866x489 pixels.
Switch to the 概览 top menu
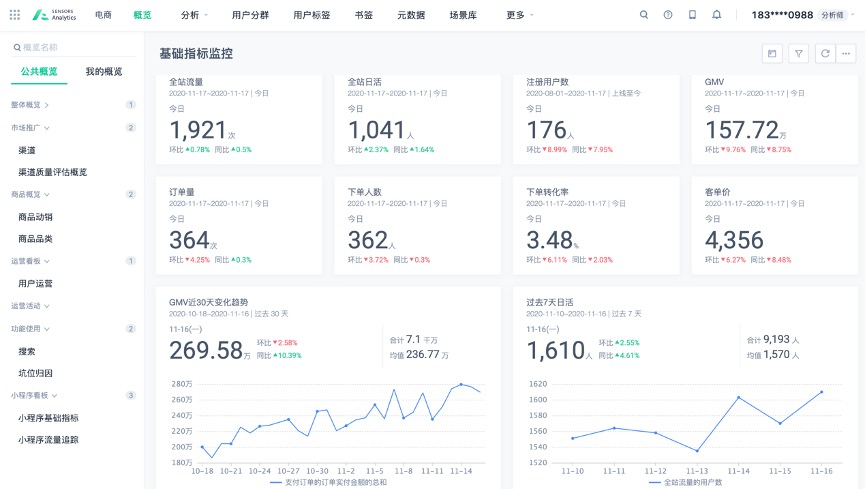click(x=142, y=15)
